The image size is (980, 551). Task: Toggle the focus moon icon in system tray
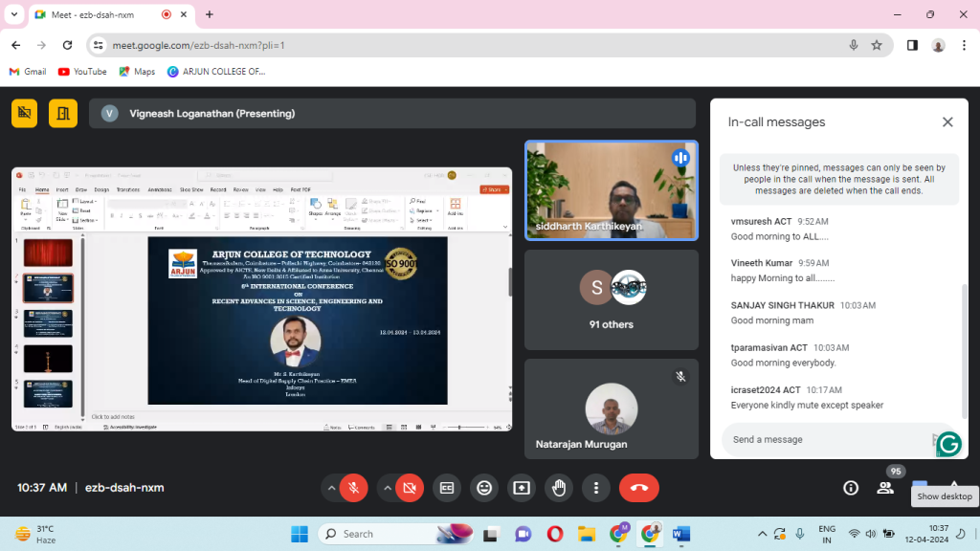(x=961, y=534)
